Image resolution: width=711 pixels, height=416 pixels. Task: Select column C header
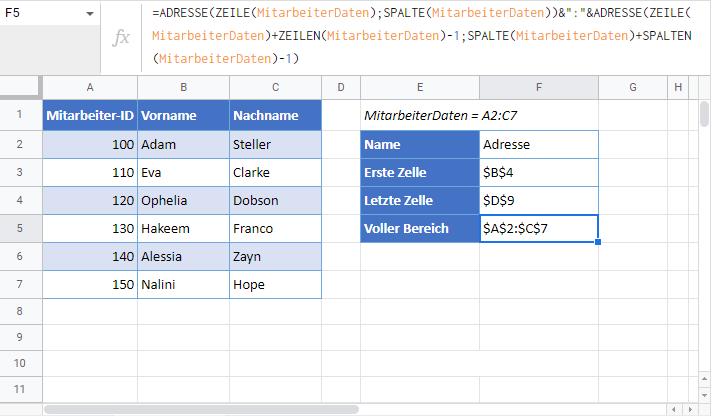click(x=275, y=88)
